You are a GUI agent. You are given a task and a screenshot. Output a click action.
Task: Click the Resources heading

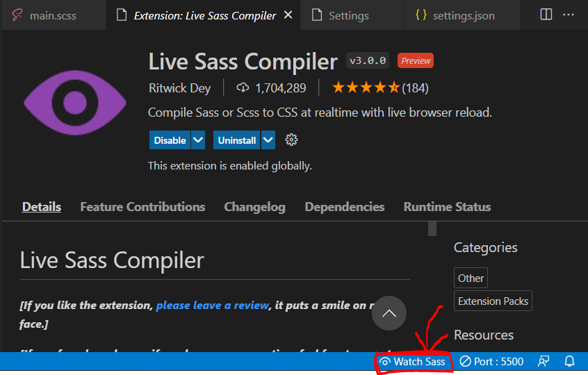click(483, 335)
